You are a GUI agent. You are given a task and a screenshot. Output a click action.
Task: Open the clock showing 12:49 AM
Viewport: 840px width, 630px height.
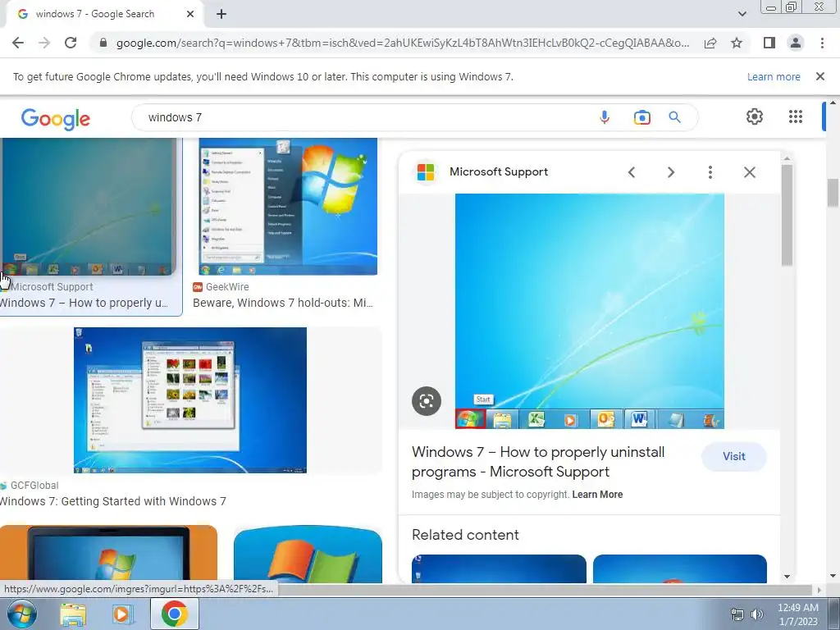point(797,614)
